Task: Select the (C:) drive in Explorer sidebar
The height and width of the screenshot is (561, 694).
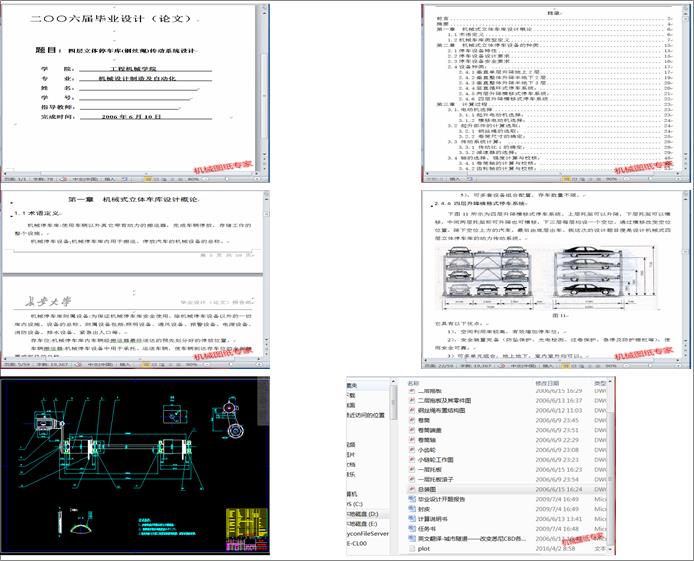Action: click(x=355, y=504)
